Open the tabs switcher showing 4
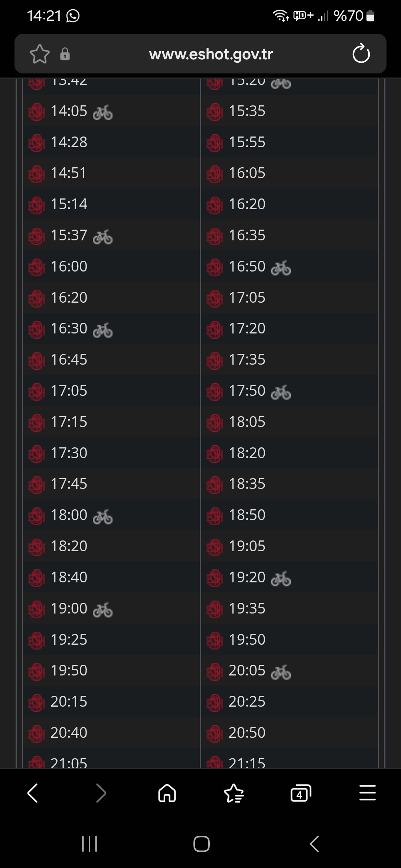The image size is (401, 868). click(x=300, y=793)
